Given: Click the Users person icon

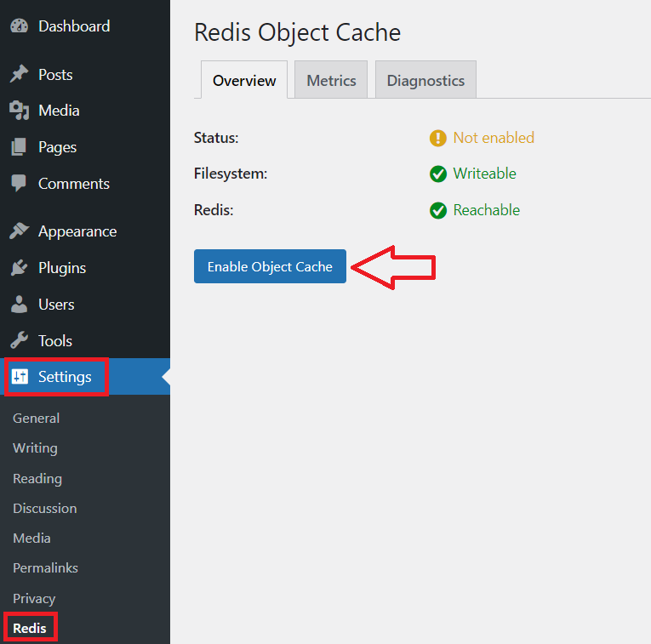Looking at the screenshot, I should coord(19,305).
